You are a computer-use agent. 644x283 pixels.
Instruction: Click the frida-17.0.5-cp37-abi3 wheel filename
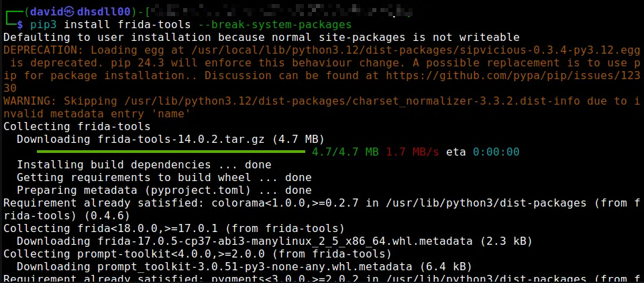(285, 241)
